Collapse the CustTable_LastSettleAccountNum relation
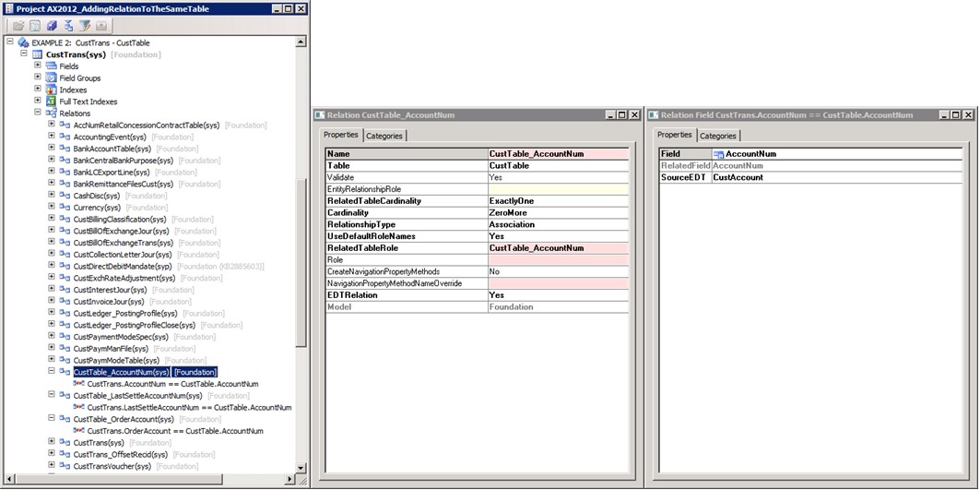This screenshot has width=980, height=490. point(52,395)
